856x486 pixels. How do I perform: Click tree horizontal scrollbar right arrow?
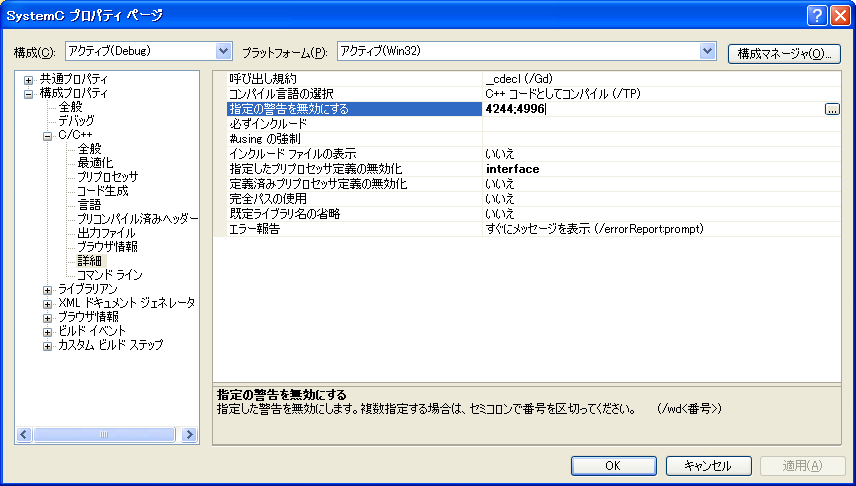189,435
